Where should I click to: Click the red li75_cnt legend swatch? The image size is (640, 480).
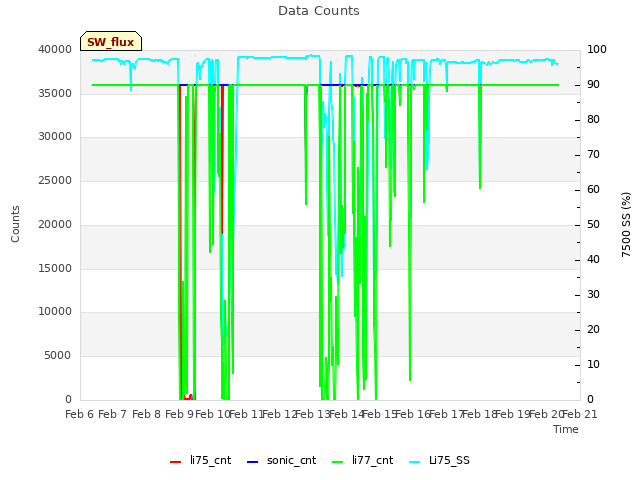176,462
